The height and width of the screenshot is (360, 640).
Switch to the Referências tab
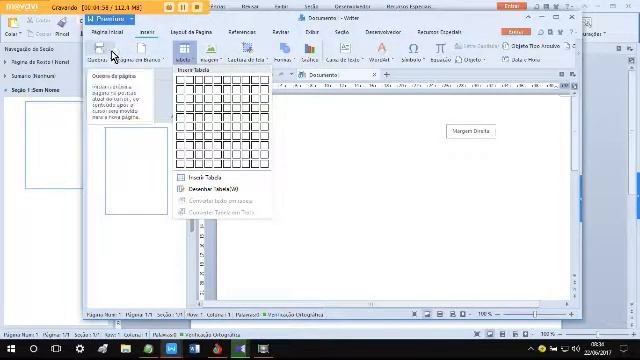[x=242, y=32]
